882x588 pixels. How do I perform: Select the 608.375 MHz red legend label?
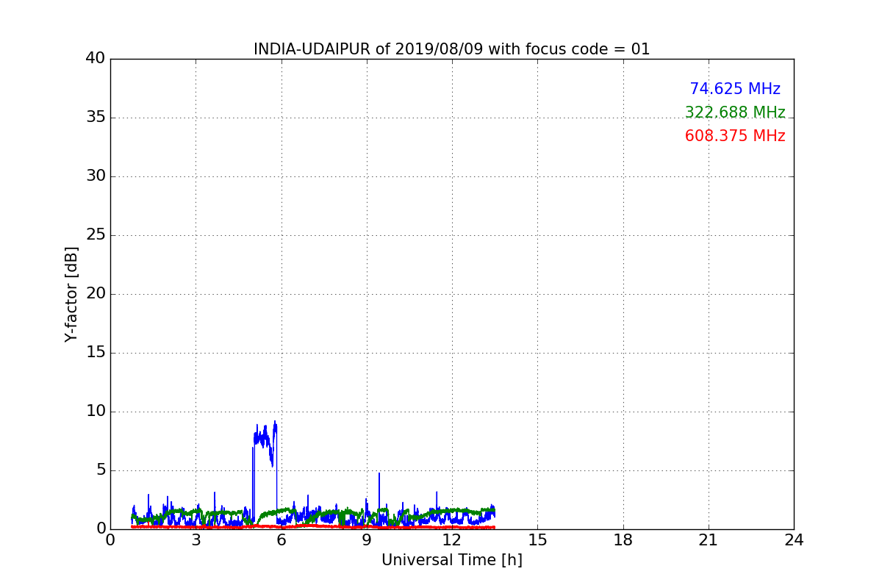point(734,136)
